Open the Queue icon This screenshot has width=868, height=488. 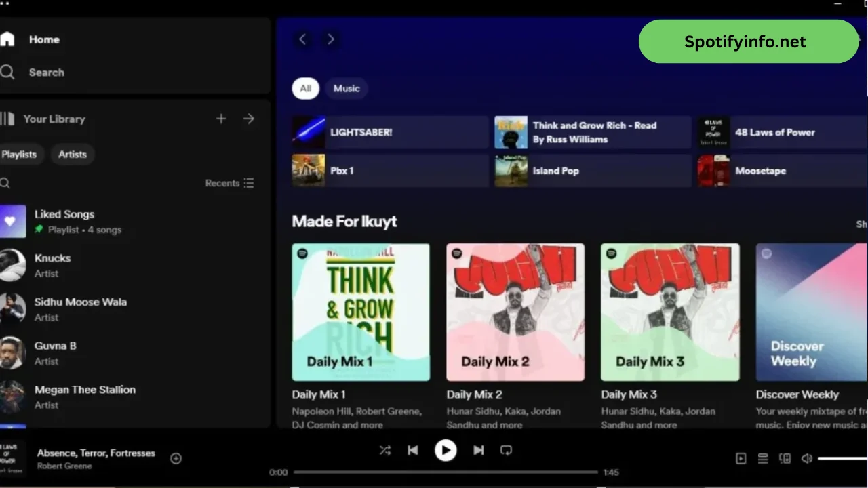click(x=763, y=459)
